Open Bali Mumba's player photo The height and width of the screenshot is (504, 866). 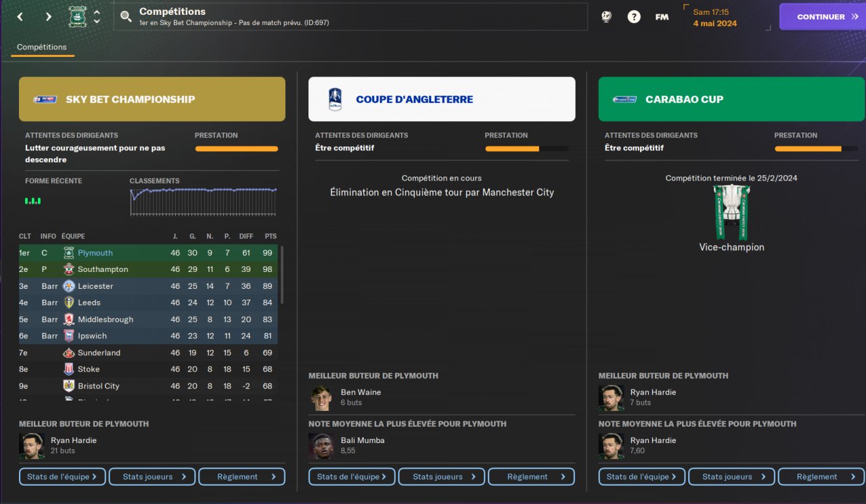pyautogui.click(x=321, y=446)
